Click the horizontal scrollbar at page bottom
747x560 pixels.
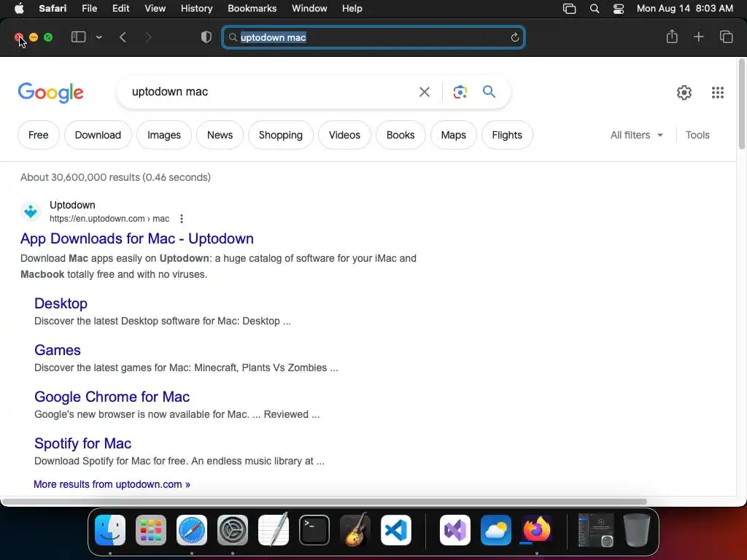[324, 502]
